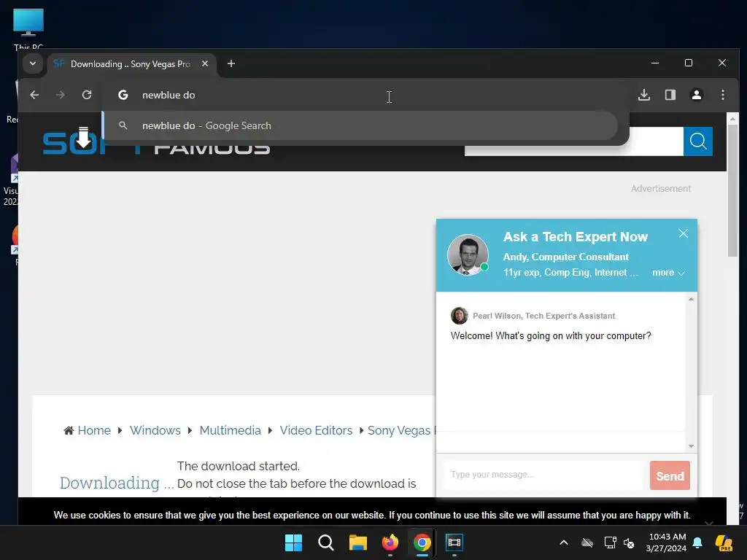Click the chat scroll down arrow
Viewport: 747px width, 560px height.
[691, 446]
